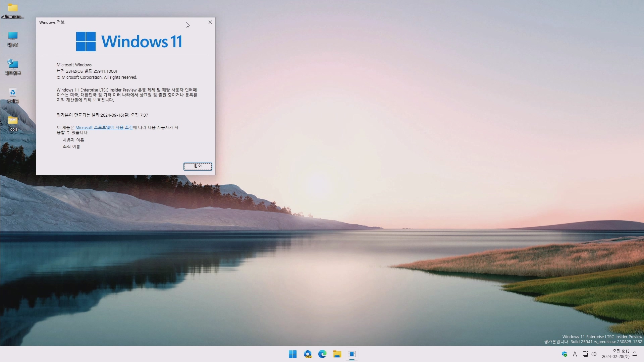Open the notification bell icon
The image size is (644, 362).
pos(635,354)
